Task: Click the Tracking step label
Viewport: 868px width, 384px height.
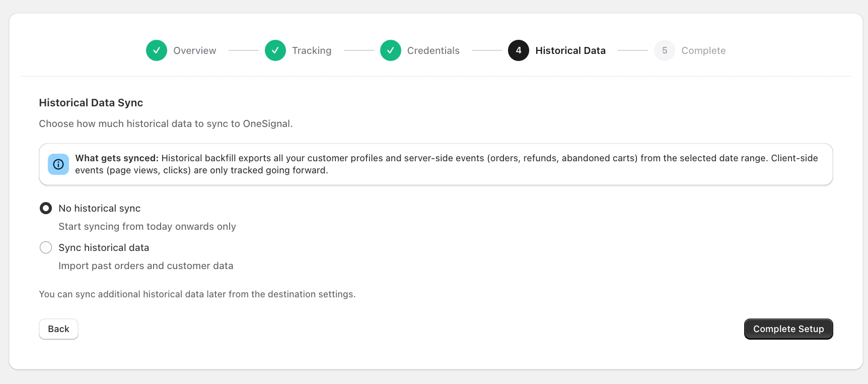Action: pyautogui.click(x=312, y=50)
